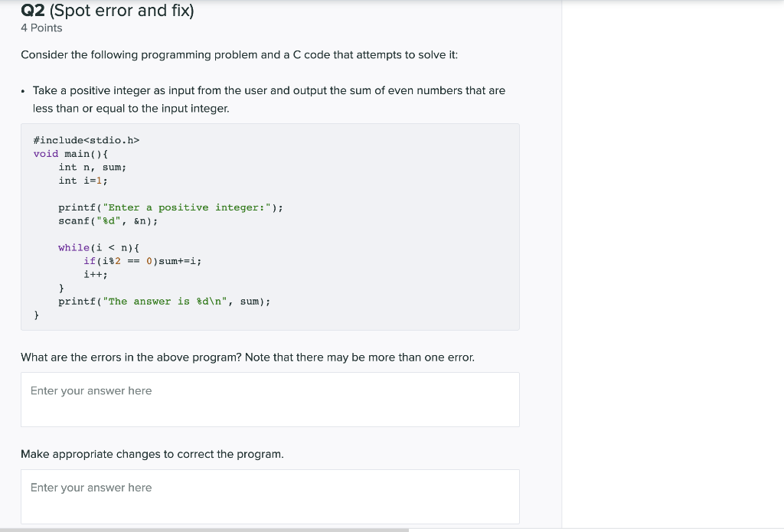This screenshot has height=532, width=784.
Task: Click the '4 Points' label
Action: point(41,28)
